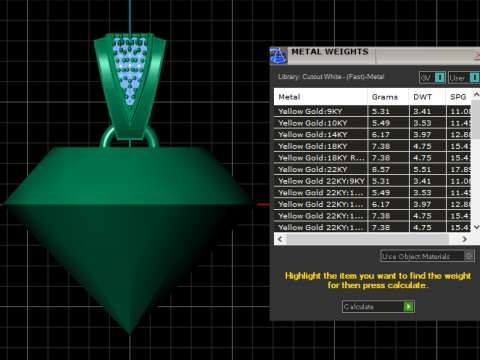Image resolution: width=480 pixels, height=360 pixels.
Task: Click the Metal Weights scale icon
Action: point(278,55)
